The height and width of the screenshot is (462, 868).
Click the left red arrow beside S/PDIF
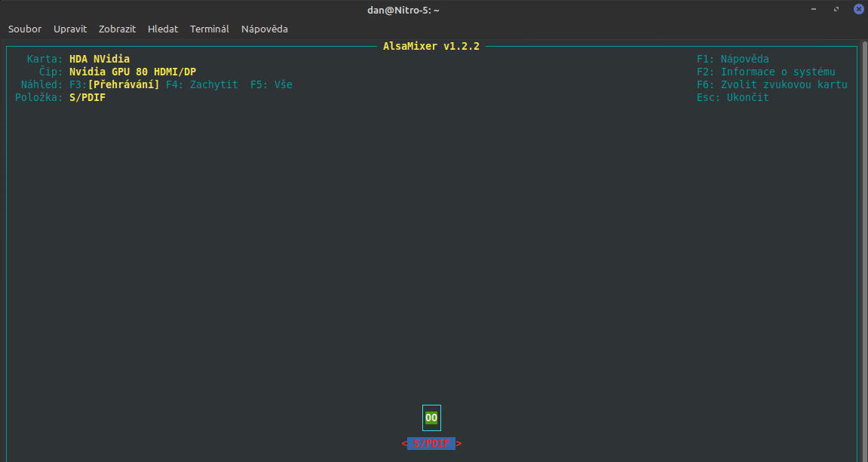[404, 444]
